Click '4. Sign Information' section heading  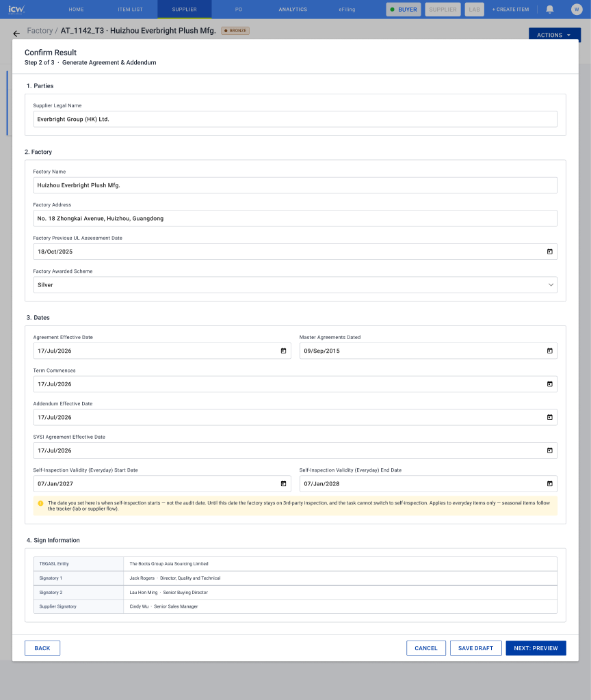53,540
